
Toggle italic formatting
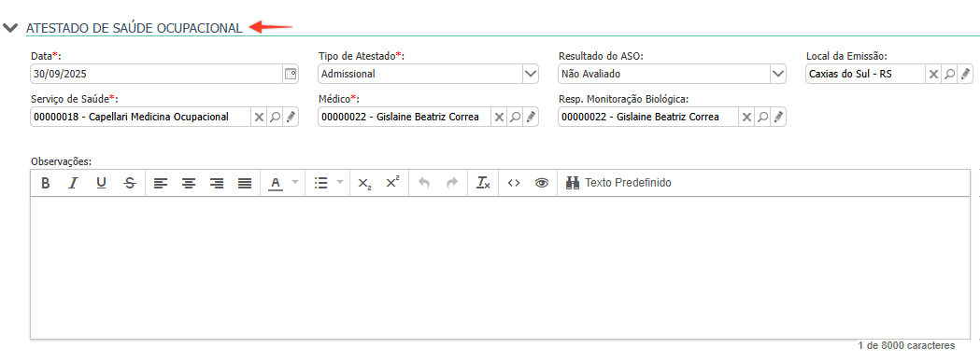tap(73, 183)
